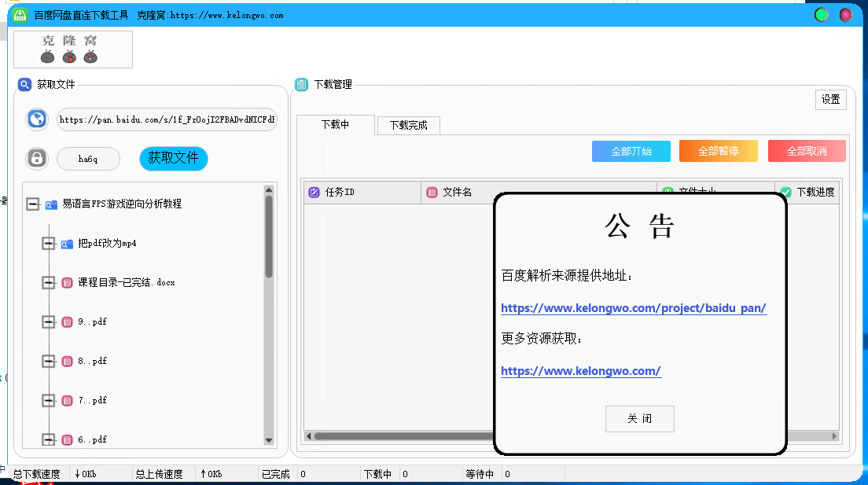The height and width of the screenshot is (485, 868).
Task: Click the 总上传速度 status label
Action: 159,474
